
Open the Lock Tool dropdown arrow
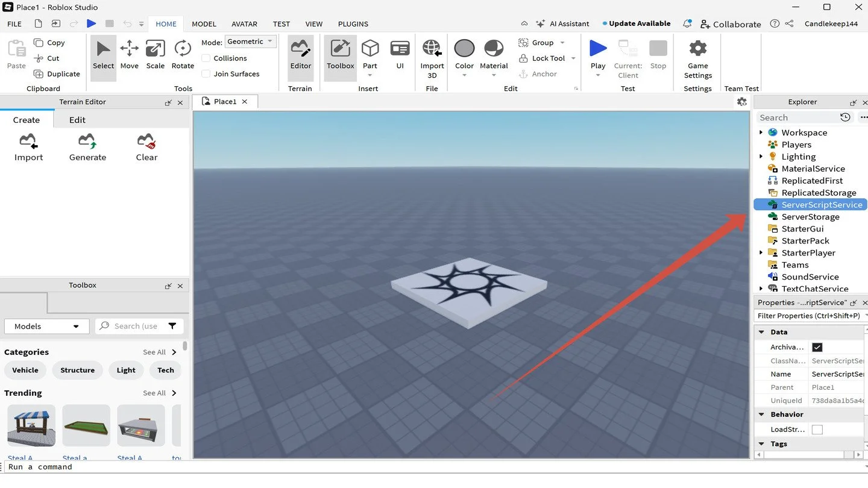[x=573, y=58]
